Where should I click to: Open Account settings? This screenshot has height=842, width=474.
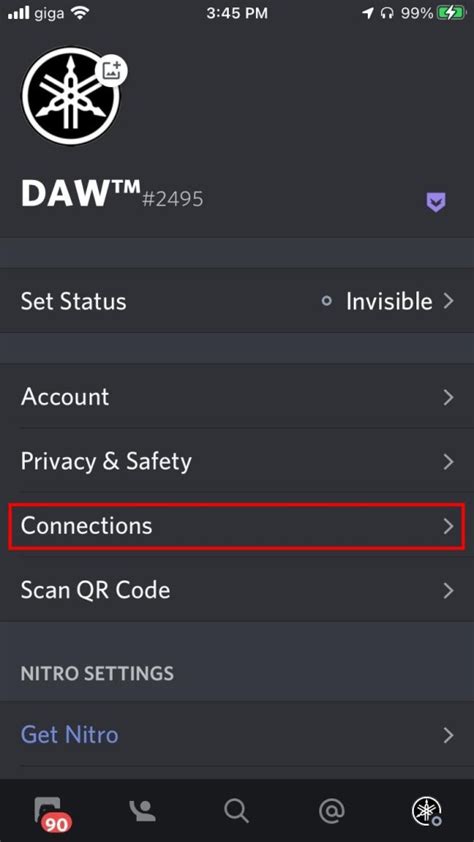(x=237, y=397)
